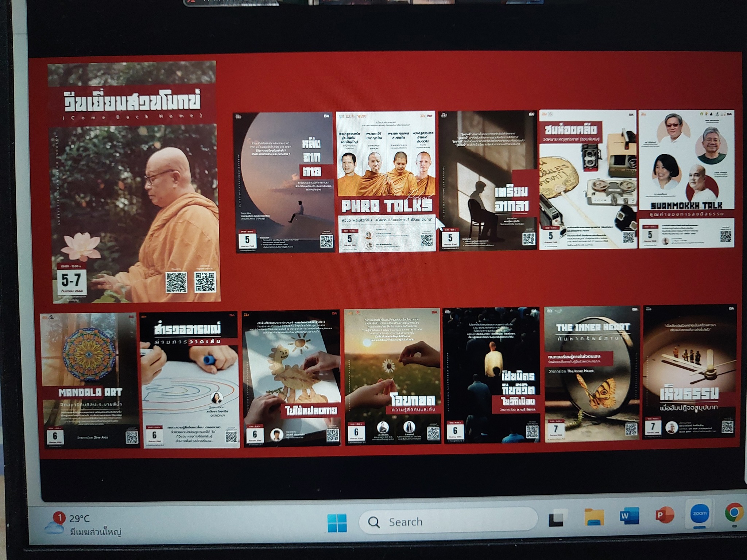Viewport: 747px width, 560px height.
Task: Switch to the Zoom app icon
Action: point(699,513)
